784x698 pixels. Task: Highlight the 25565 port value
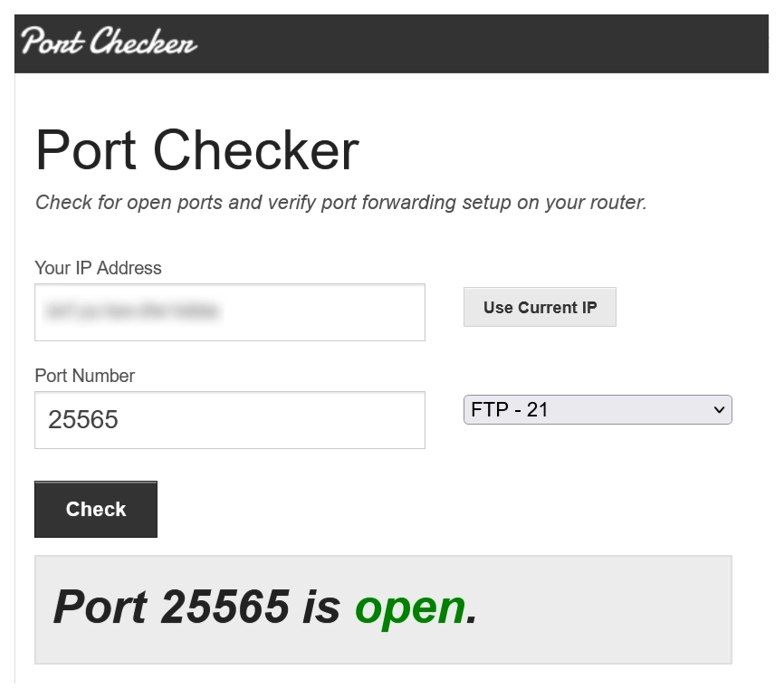(86, 419)
